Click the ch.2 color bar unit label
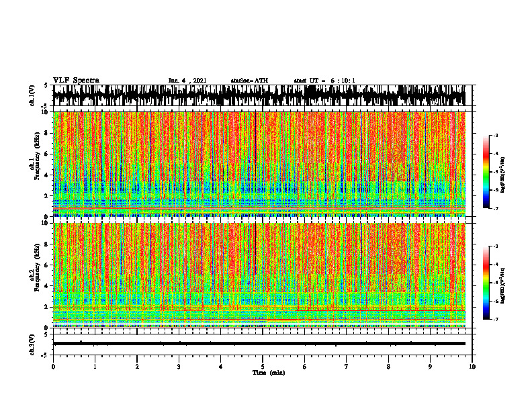This screenshot has height=411, width=532. [503, 285]
